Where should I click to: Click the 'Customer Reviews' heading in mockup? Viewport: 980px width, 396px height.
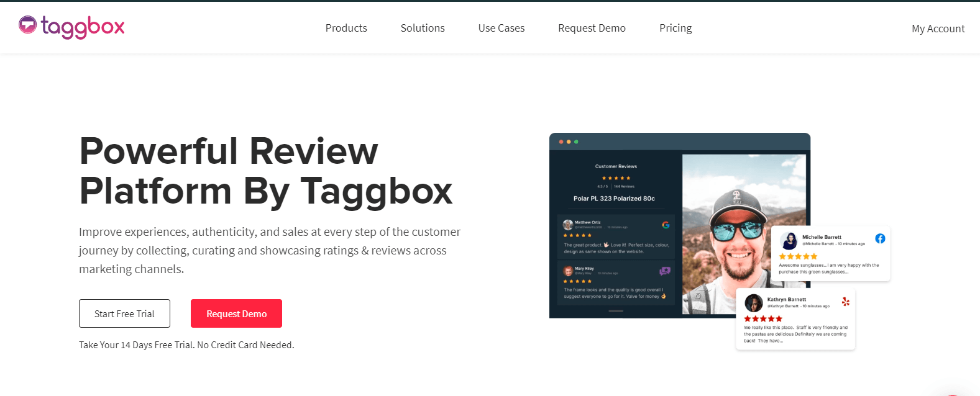click(616, 166)
